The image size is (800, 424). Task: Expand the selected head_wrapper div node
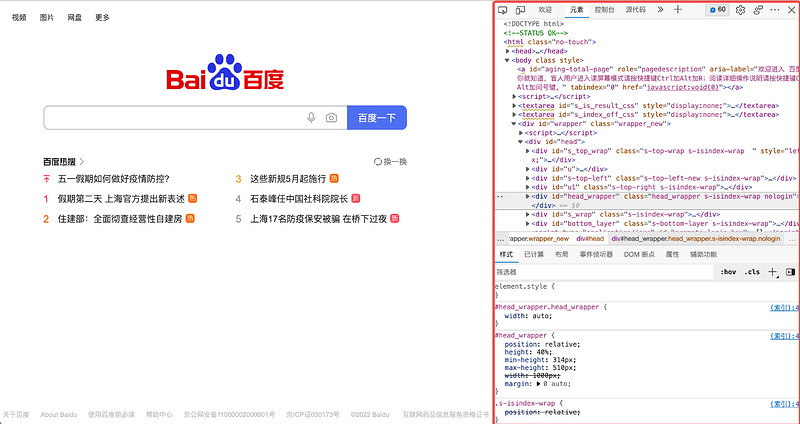coord(528,196)
